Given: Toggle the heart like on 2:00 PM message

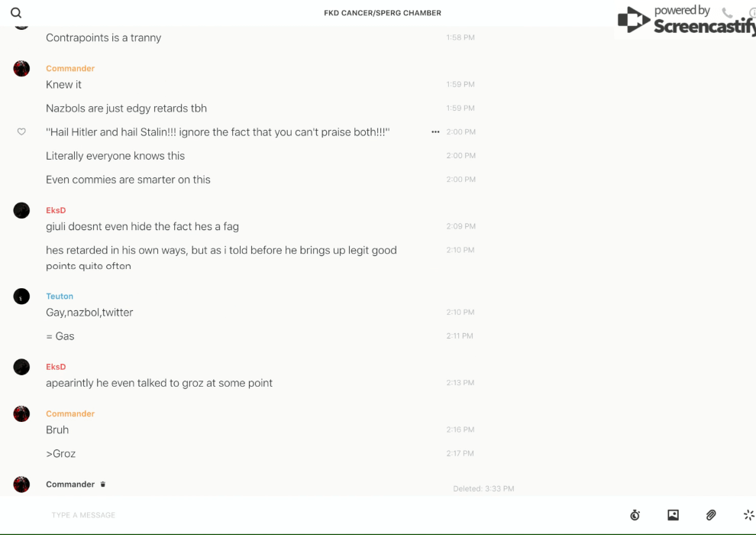Looking at the screenshot, I should click(21, 132).
